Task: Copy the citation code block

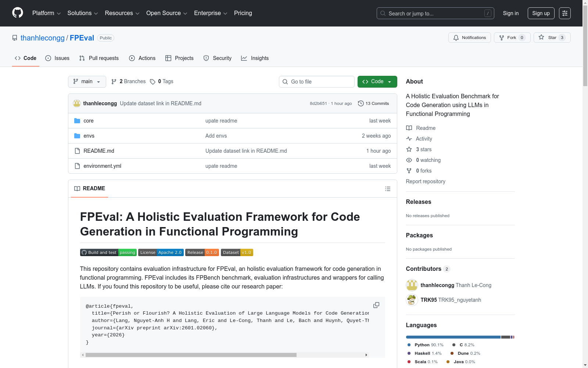Action: pos(376,305)
